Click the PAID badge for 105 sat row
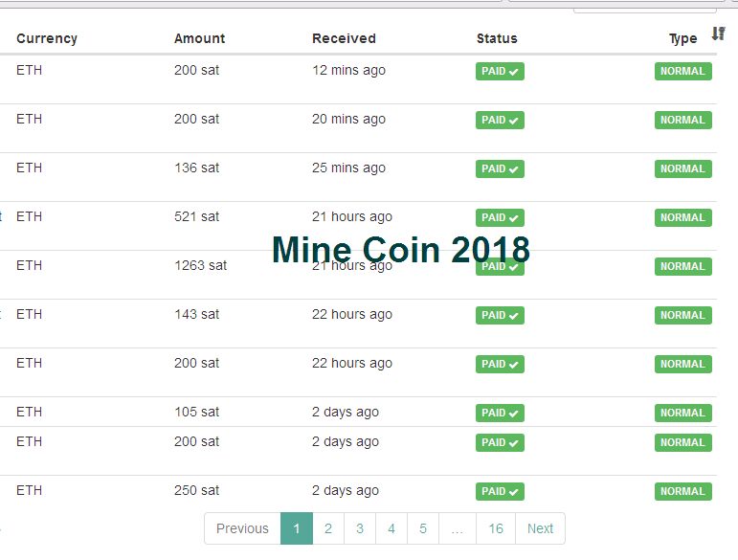 click(x=500, y=413)
